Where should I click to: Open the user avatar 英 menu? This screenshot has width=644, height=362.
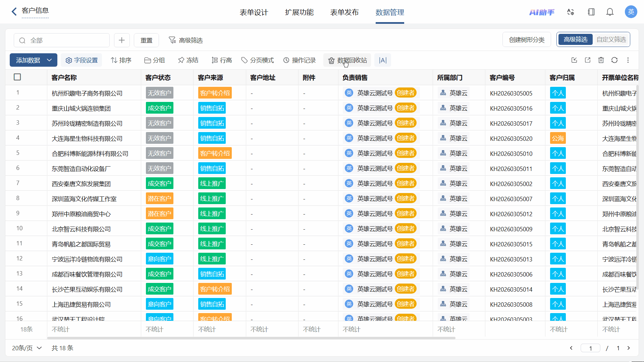click(631, 12)
